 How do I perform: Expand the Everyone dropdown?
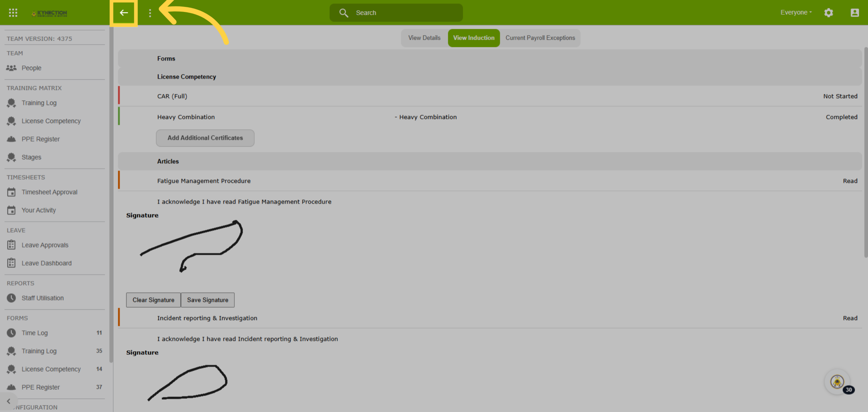click(796, 12)
